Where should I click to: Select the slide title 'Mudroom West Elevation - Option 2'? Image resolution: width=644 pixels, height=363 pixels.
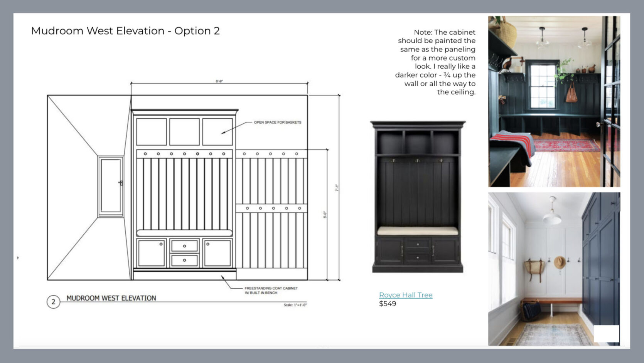click(x=125, y=31)
